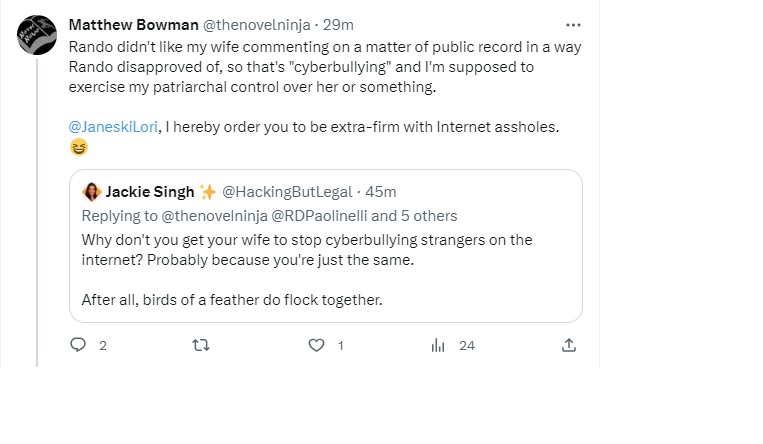763x444 pixels.
Task: Click the share upload arrow icon
Action: [x=568, y=345]
